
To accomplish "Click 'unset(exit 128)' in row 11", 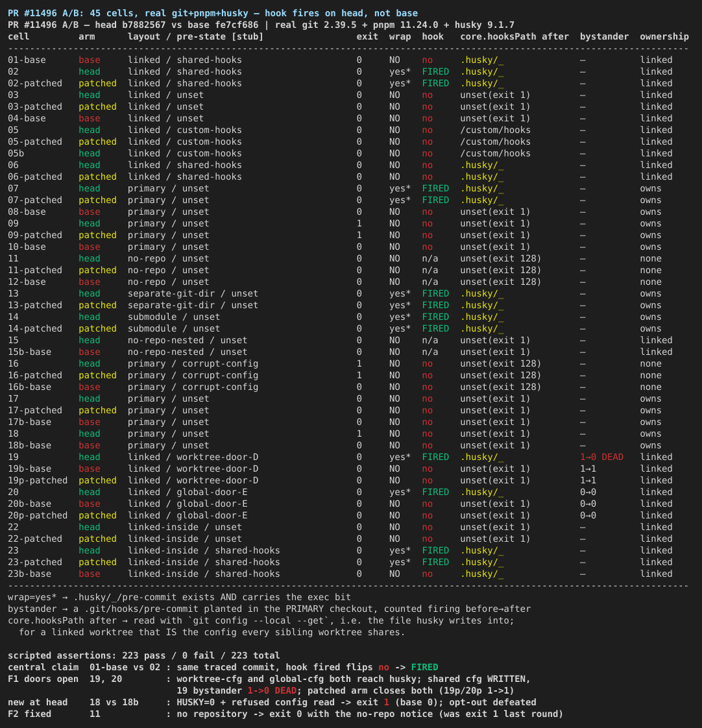I will click(501, 258).
